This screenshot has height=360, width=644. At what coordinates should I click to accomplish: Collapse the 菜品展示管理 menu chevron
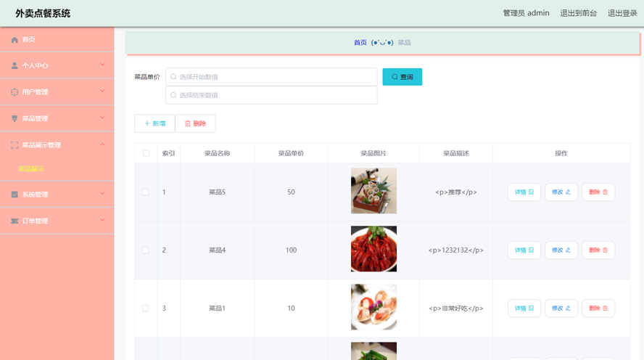(x=102, y=144)
